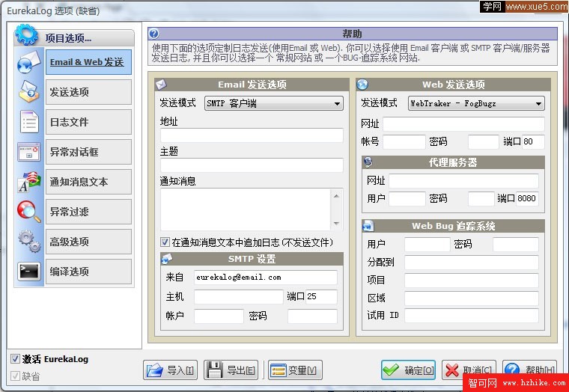Click the 分配到 assigned-to field
The width and height of the screenshot is (569, 392).
(x=472, y=262)
